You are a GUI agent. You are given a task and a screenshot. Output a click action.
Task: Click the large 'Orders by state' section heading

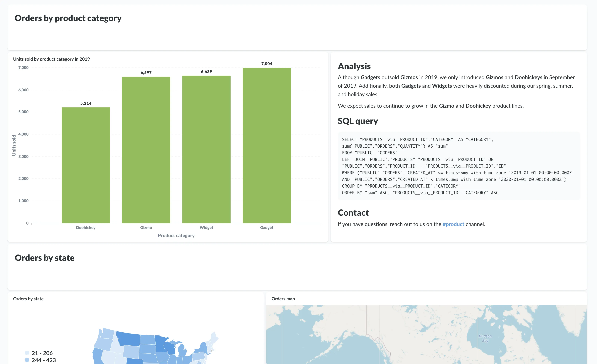pyautogui.click(x=45, y=258)
